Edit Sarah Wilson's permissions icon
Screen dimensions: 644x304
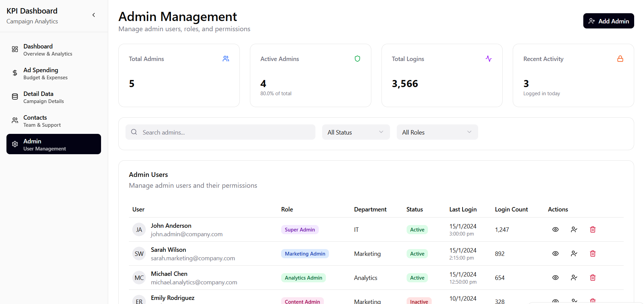[574, 254]
